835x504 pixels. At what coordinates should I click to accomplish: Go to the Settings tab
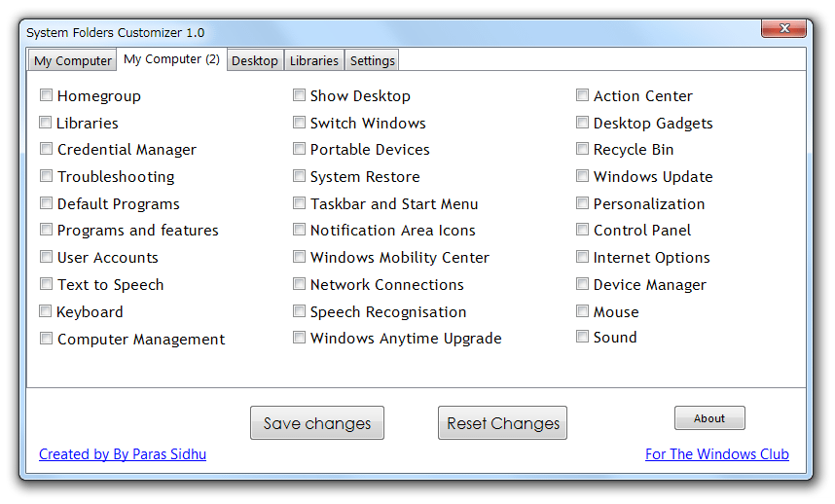click(372, 60)
